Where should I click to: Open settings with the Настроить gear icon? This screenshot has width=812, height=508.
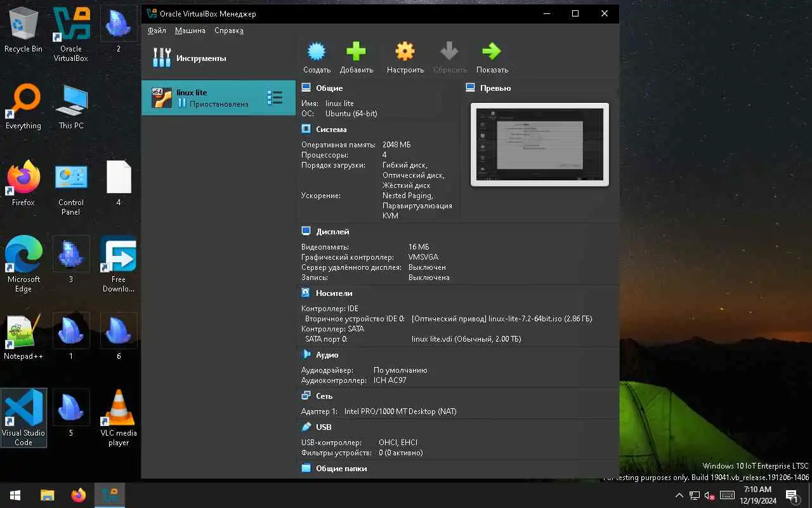coord(405,51)
